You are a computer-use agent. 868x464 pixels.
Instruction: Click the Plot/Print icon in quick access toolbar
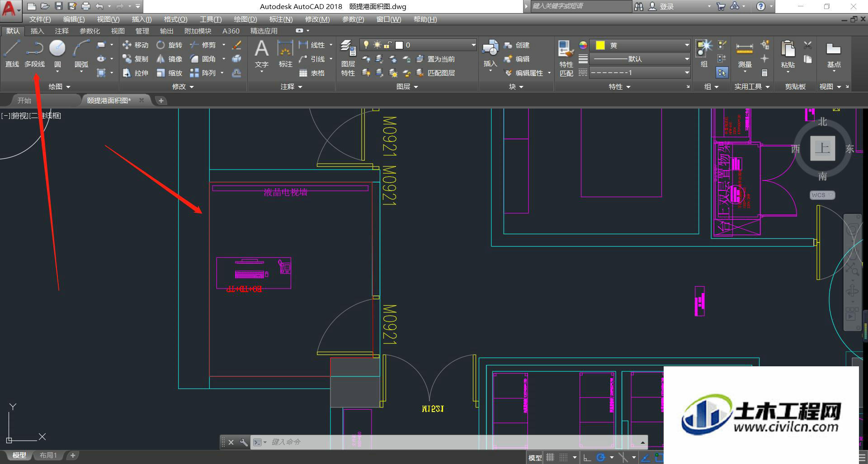coord(86,6)
